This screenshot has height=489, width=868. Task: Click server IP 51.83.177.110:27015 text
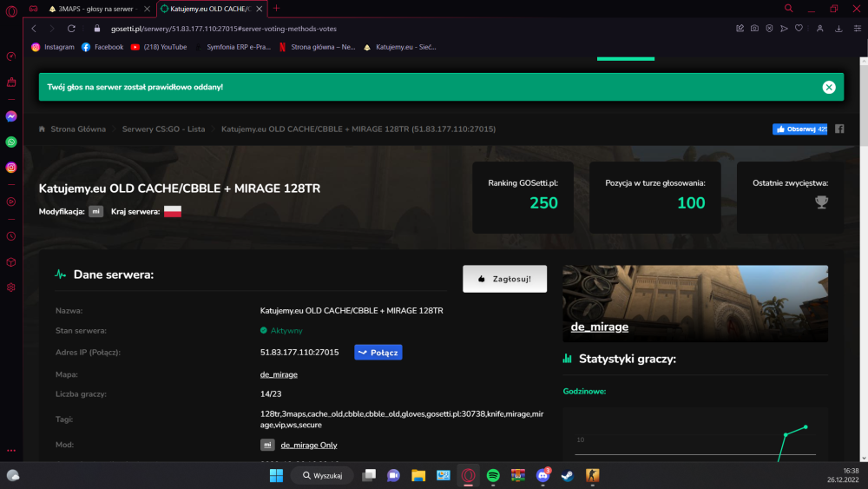299,353
